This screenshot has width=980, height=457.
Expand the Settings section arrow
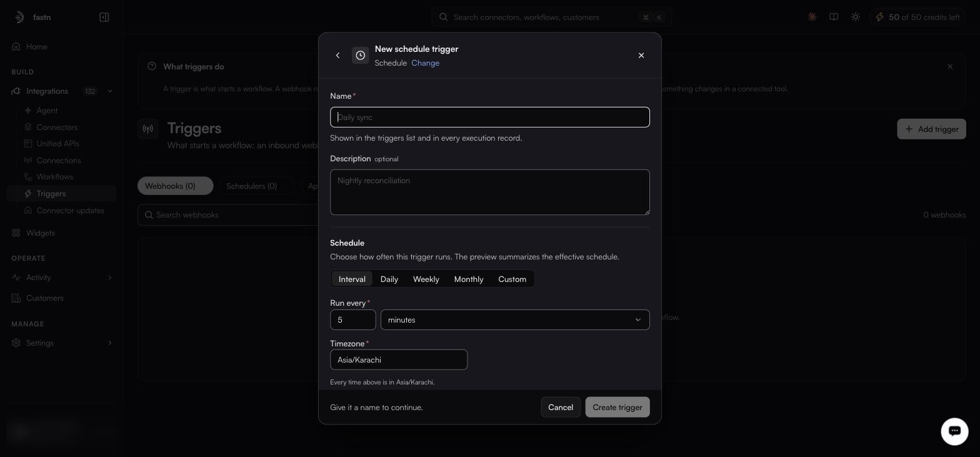[110, 343]
